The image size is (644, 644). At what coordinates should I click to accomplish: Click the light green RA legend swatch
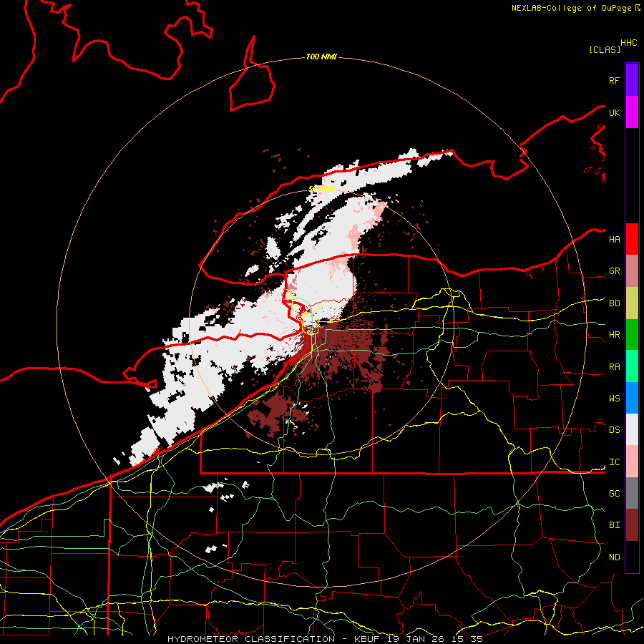[632, 366]
